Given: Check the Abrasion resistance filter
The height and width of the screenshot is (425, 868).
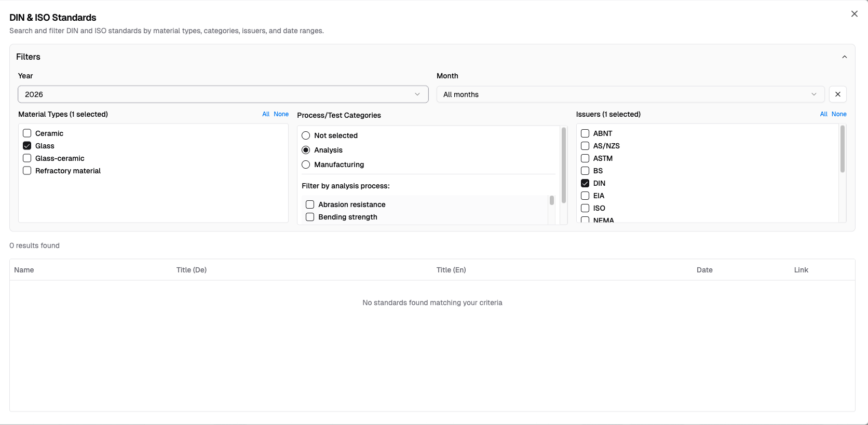Looking at the screenshot, I should (x=310, y=204).
